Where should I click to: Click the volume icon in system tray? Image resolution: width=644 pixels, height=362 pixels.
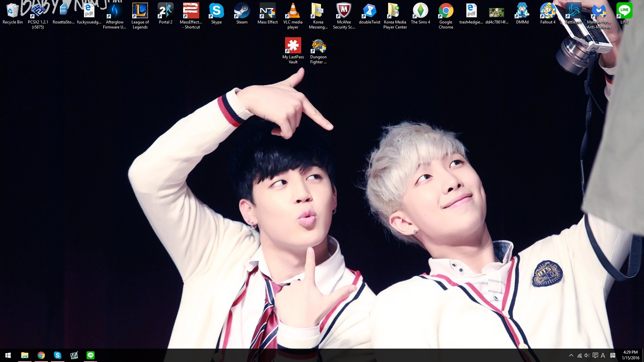587,355
